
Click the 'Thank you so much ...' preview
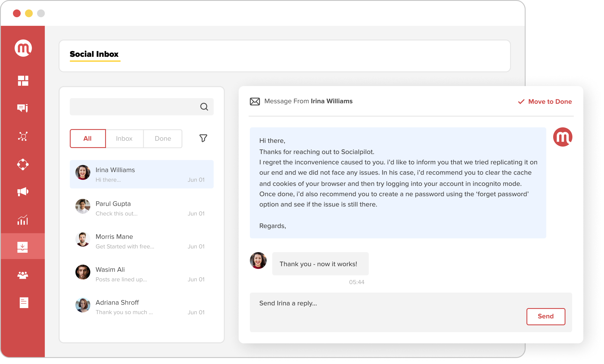click(x=124, y=312)
